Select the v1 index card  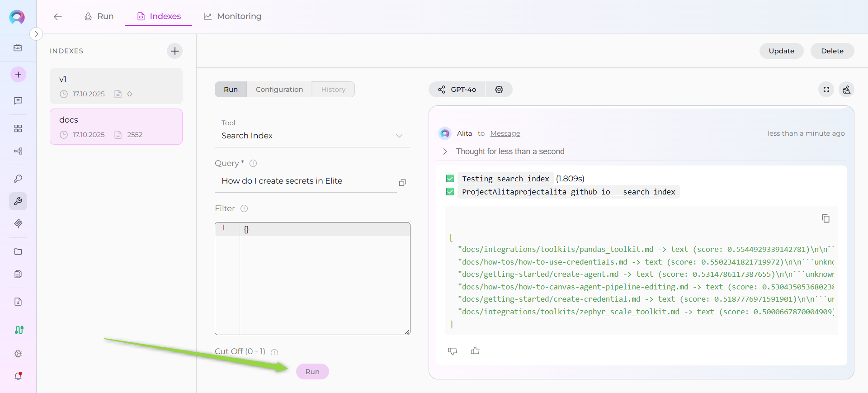tap(116, 86)
